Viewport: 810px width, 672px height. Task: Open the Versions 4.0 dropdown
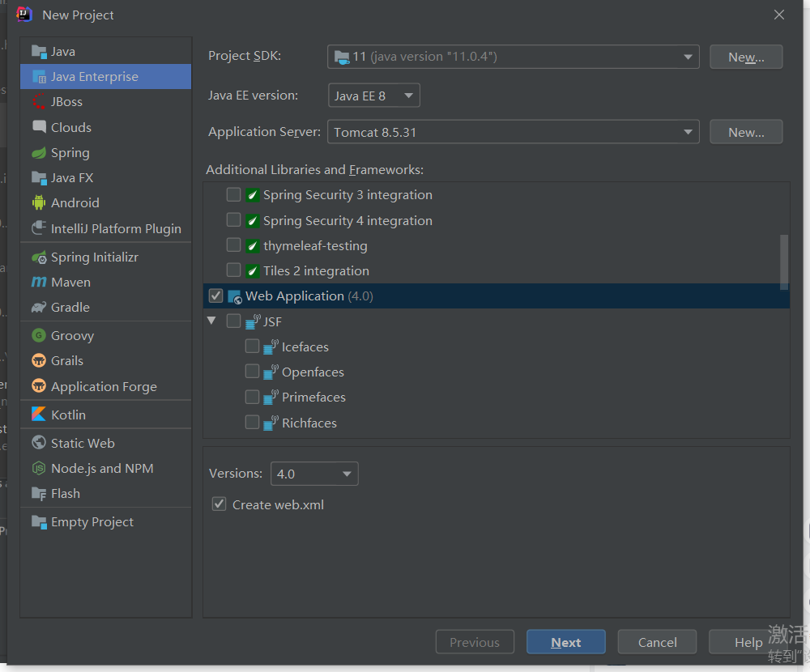[x=314, y=474]
